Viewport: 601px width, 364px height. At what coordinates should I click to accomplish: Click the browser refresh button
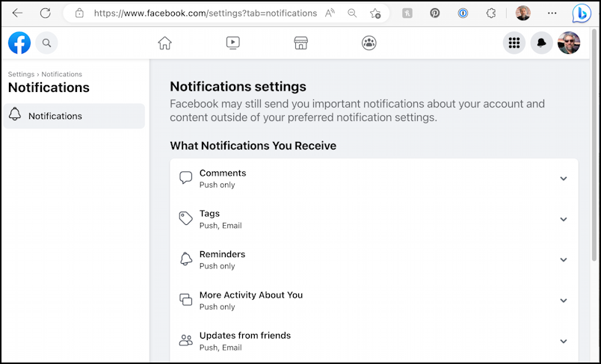(46, 13)
